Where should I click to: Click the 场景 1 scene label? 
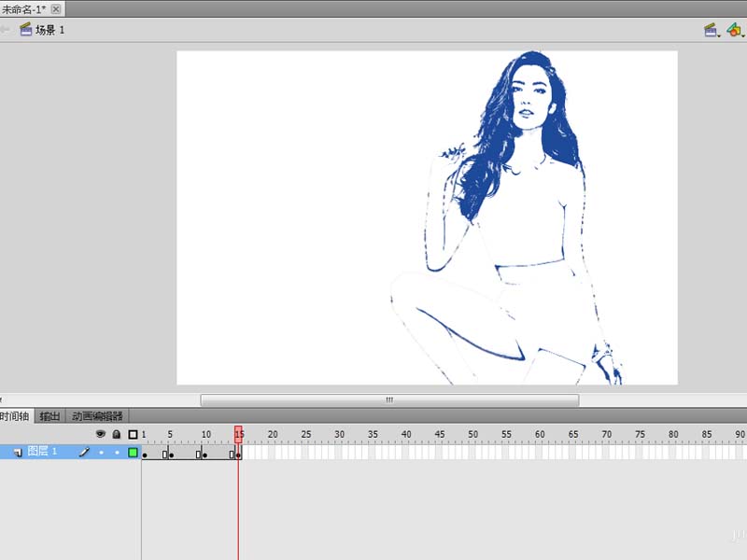tap(50, 30)
